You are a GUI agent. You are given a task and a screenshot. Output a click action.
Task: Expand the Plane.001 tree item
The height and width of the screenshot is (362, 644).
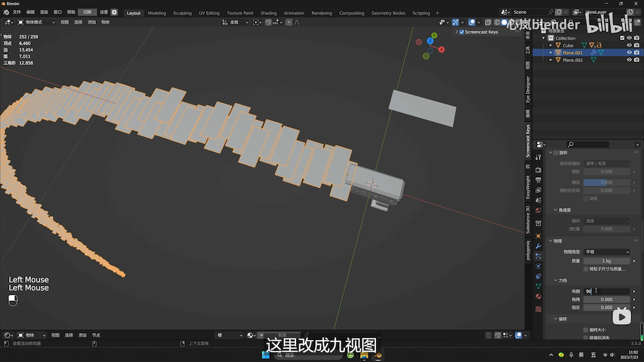coord(551,53)
